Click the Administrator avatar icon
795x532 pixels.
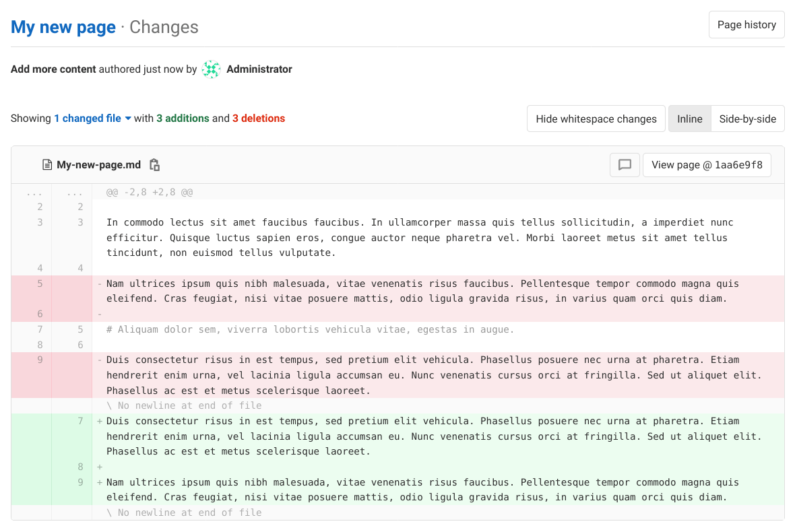point(211,69)
